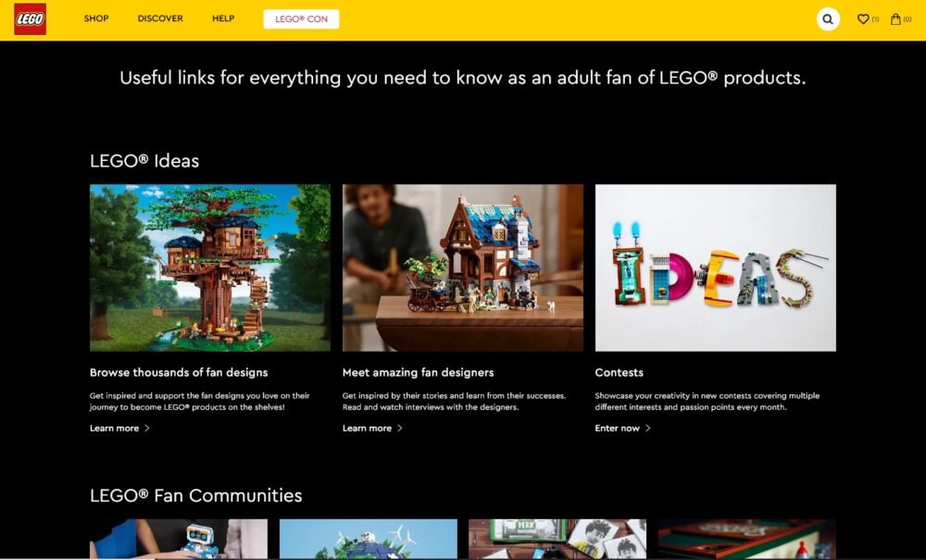Click the LEGO CON button

(301, 19)
